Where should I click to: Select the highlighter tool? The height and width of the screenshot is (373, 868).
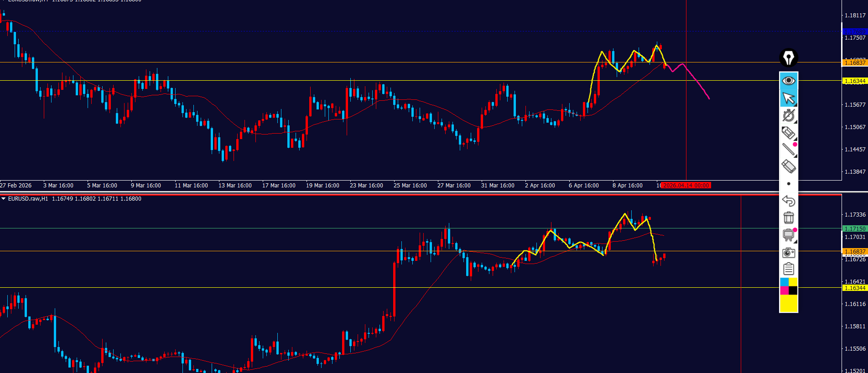(x=788, y=133)
